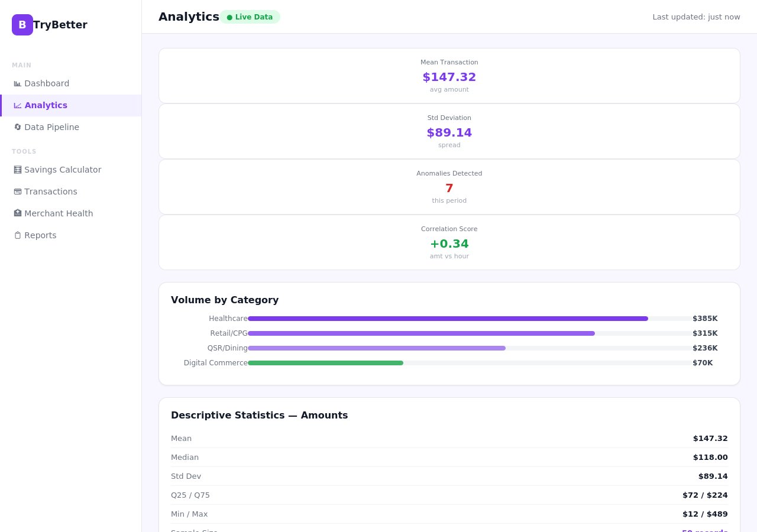Navigate to the Dashboard page

(x=47, y=83)
